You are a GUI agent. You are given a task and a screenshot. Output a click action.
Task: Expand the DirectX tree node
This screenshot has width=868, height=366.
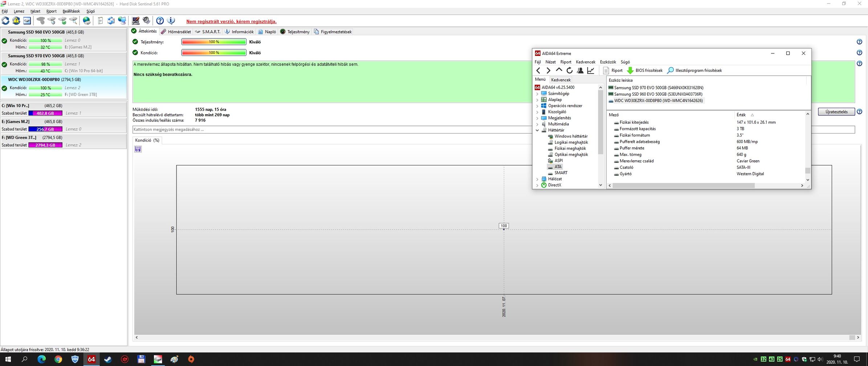pos(537,185)
